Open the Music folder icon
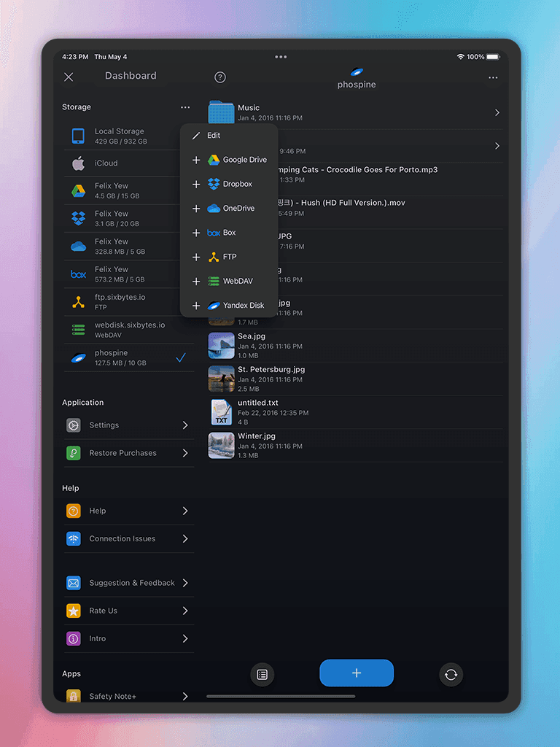The image size is (560, 747). [221, 112]
